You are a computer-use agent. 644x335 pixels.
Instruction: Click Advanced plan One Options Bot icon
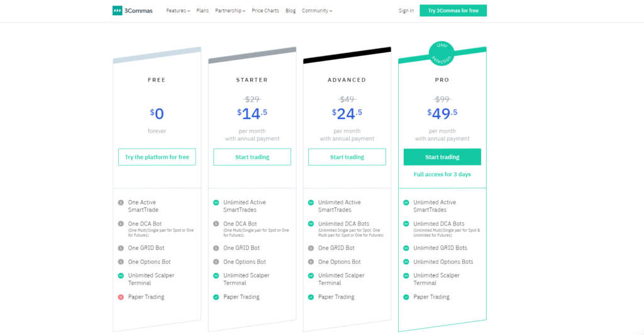(311, 262)
